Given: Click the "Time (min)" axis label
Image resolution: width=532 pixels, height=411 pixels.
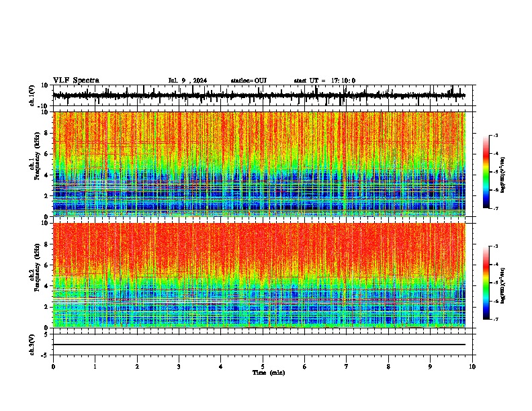Looking at the screenshot, I should [269, 373].
